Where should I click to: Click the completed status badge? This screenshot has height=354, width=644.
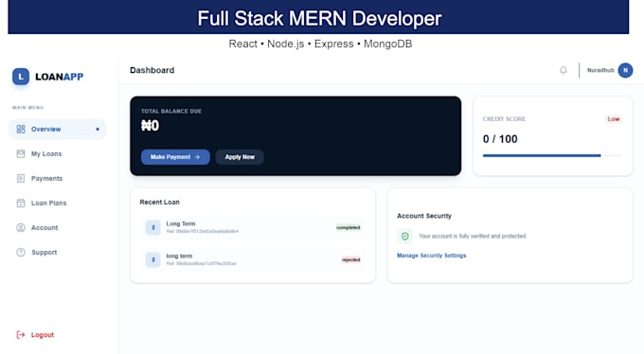(349, 227)
